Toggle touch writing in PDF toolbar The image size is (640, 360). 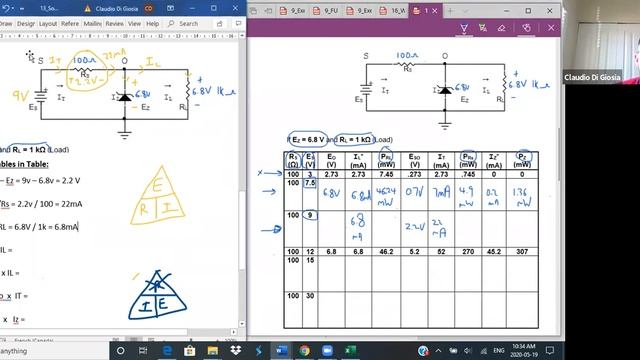tap(527, 28)
